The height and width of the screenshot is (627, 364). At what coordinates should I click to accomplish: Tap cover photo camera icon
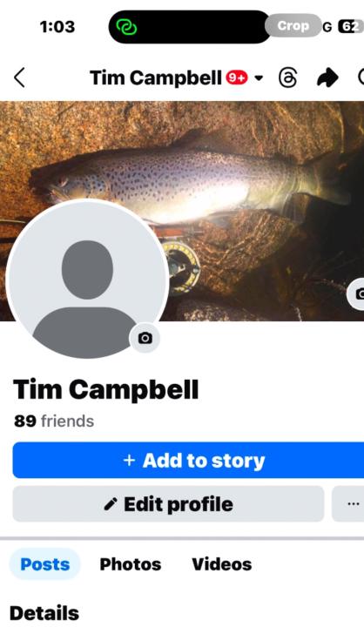[x=357, y=294]
